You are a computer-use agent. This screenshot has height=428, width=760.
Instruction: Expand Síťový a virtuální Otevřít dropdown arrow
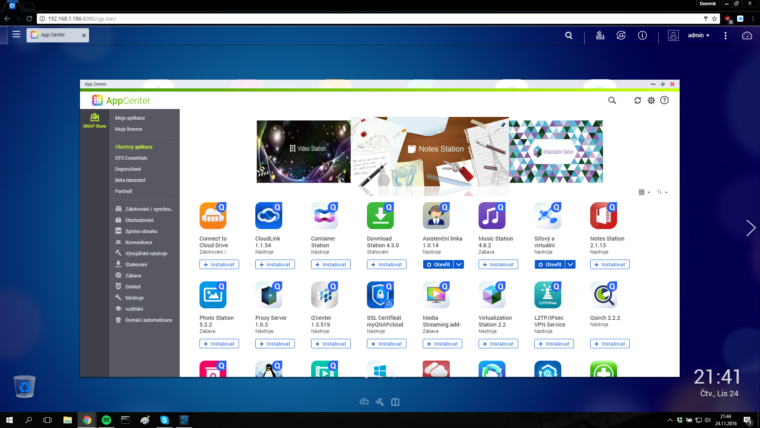pos(570,264)
